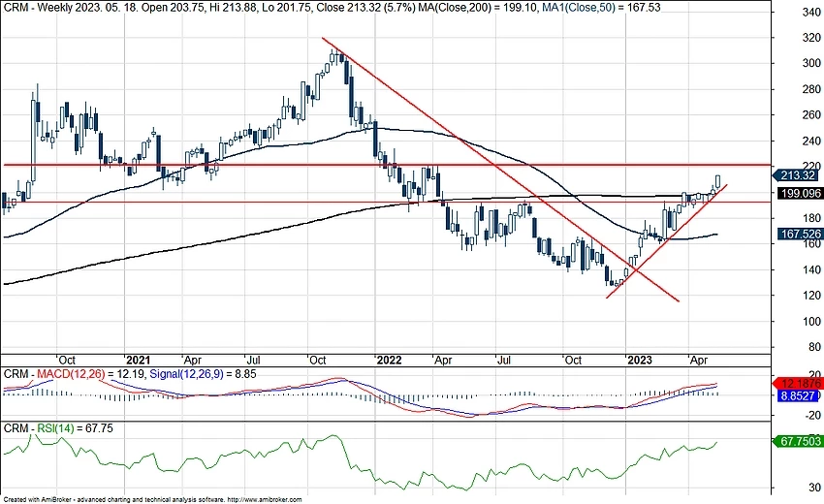Select the upper red horizontal resistance line

tap(291, 165)
